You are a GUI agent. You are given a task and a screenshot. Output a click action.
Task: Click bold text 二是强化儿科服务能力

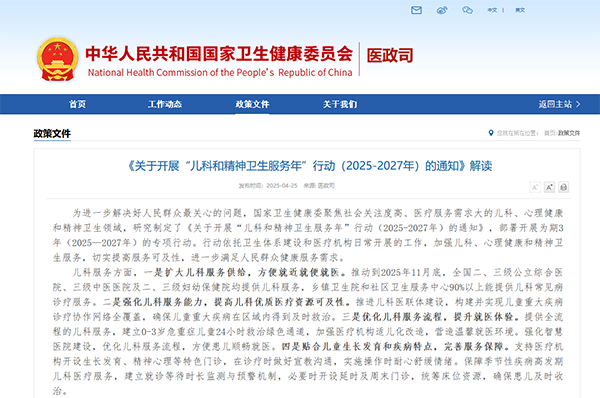click(153, 302)
